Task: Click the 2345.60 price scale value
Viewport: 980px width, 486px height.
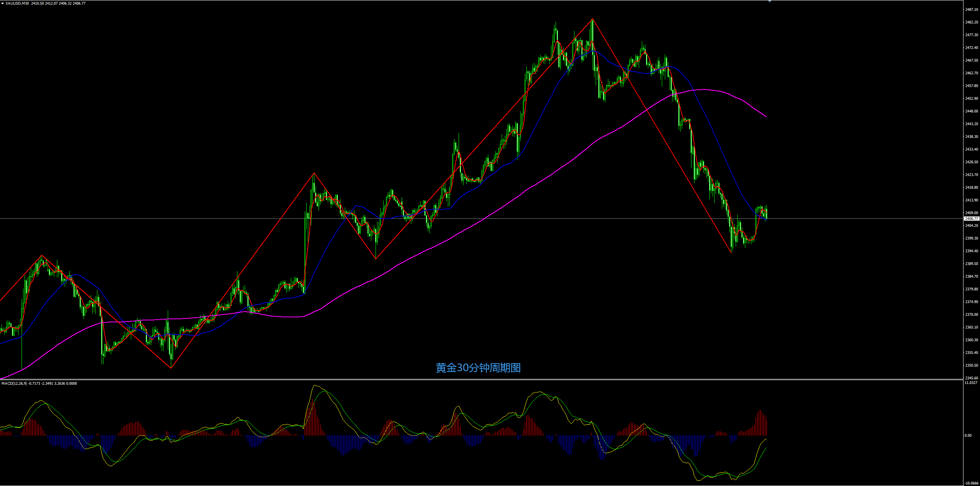Action: pos(972,378)
